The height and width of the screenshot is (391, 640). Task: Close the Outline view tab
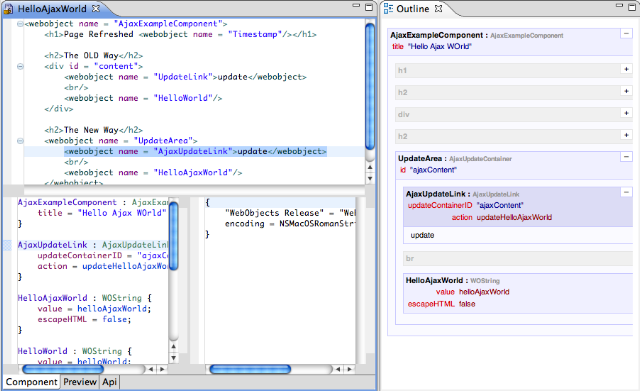point(438,8)
